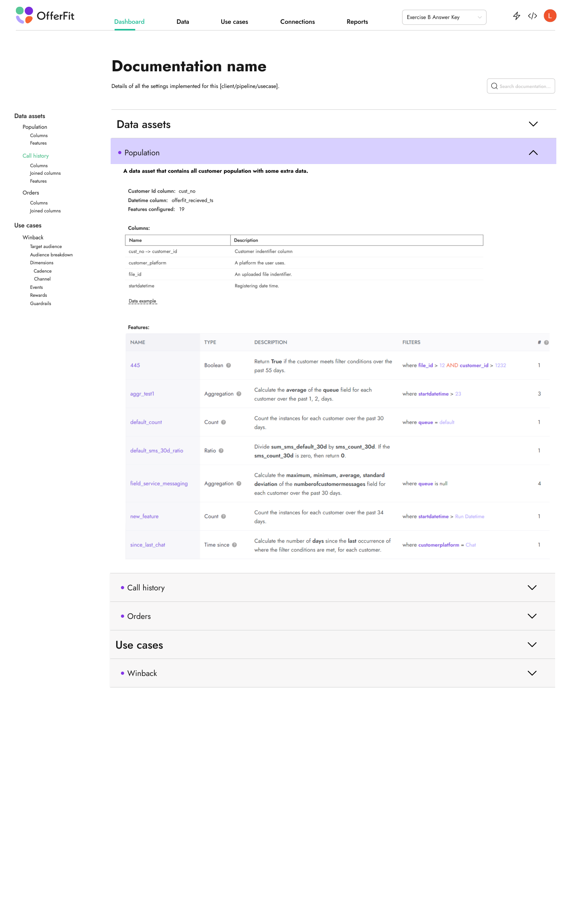
Task: Select Guardrails in the sidebar
Action: (x=40, y=304)
